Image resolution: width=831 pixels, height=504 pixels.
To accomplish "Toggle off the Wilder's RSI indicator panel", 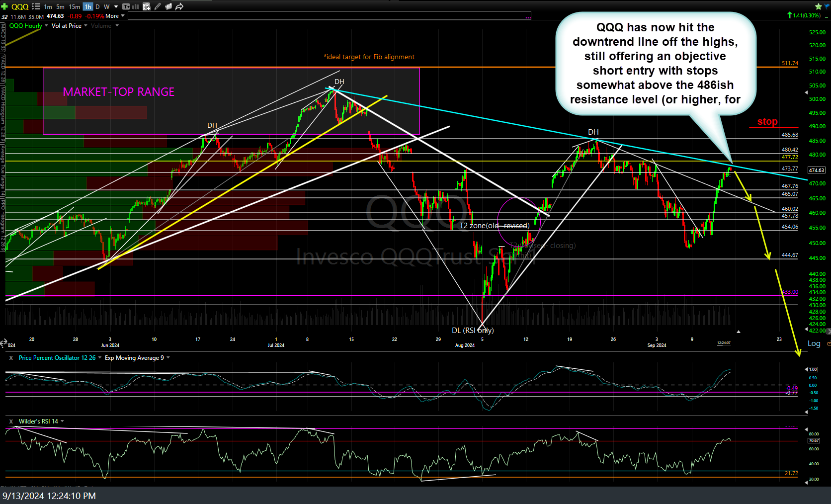I will click(x=10, y=421).
